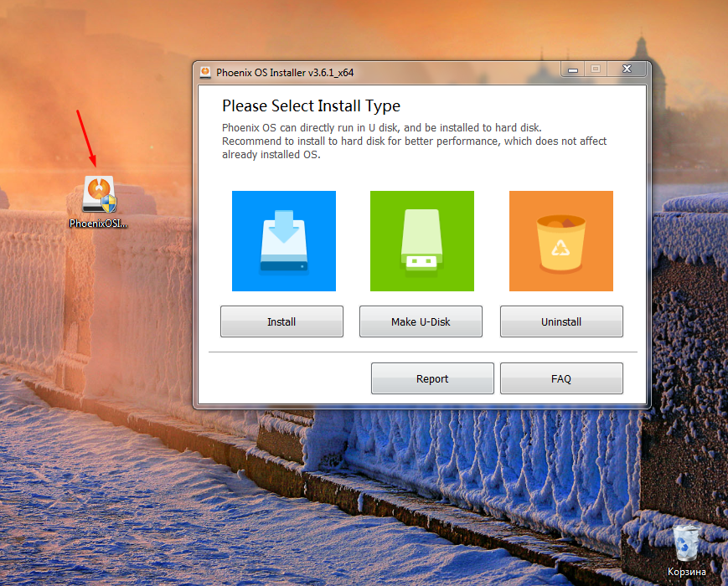Open the PhoenixOSInstaller desktop shortcut icon
The width and height of the screenshot is (728, 586).
99,194
